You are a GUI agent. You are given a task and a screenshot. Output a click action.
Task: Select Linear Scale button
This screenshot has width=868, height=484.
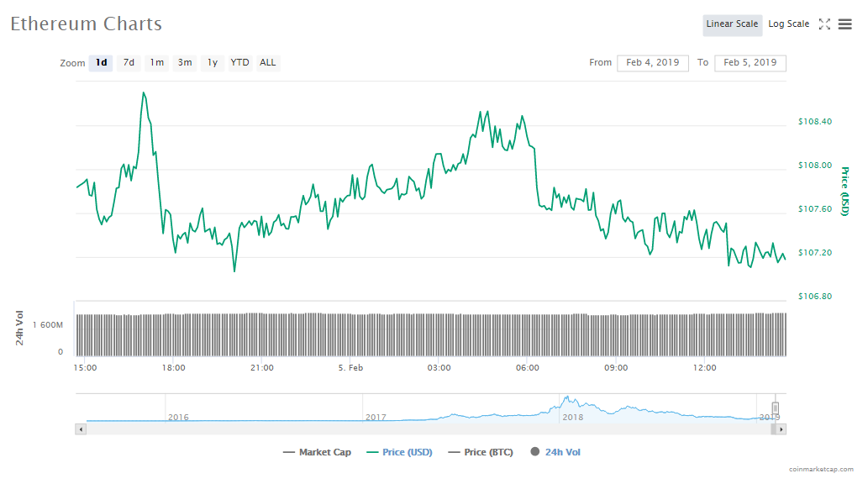tap(732, 24)
